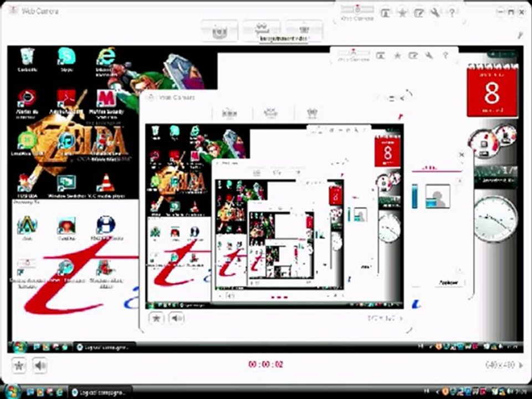Viewport: 532px width, 399px height.
Task: Click the pin icon below the window controls
Action: 520,34
